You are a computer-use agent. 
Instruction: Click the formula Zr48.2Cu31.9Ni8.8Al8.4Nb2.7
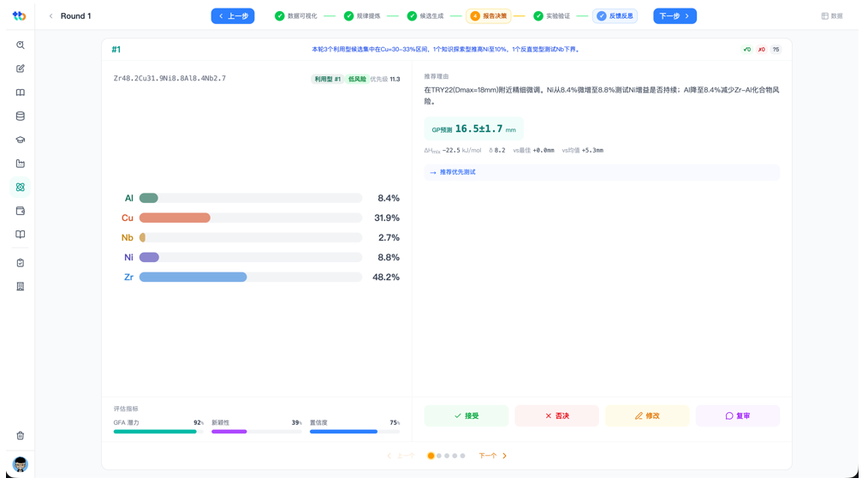pos(169,79)
